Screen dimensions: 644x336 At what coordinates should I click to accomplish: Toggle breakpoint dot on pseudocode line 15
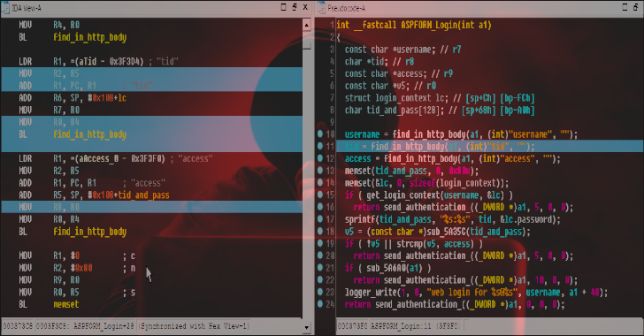point(320,195)
